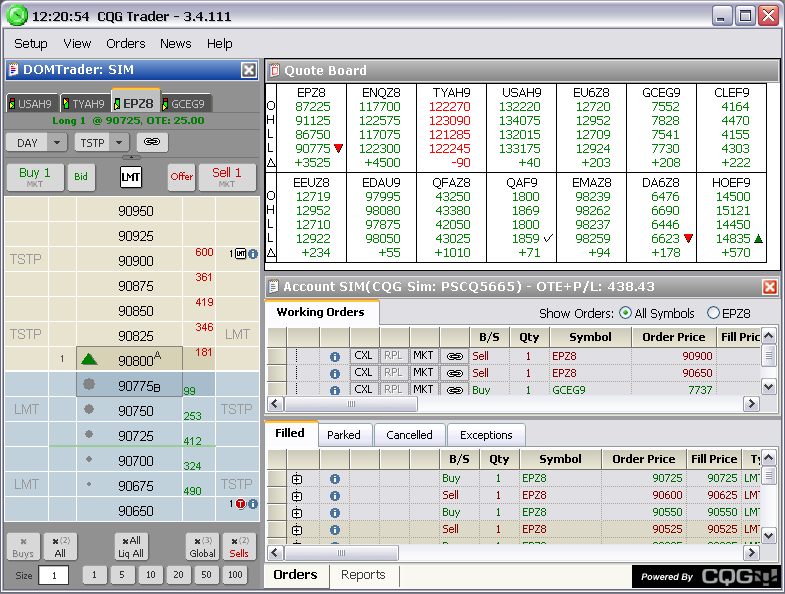
Task: Click info icon on filled Sell EPZ8 90525 row
Action: tap(335, 530)
